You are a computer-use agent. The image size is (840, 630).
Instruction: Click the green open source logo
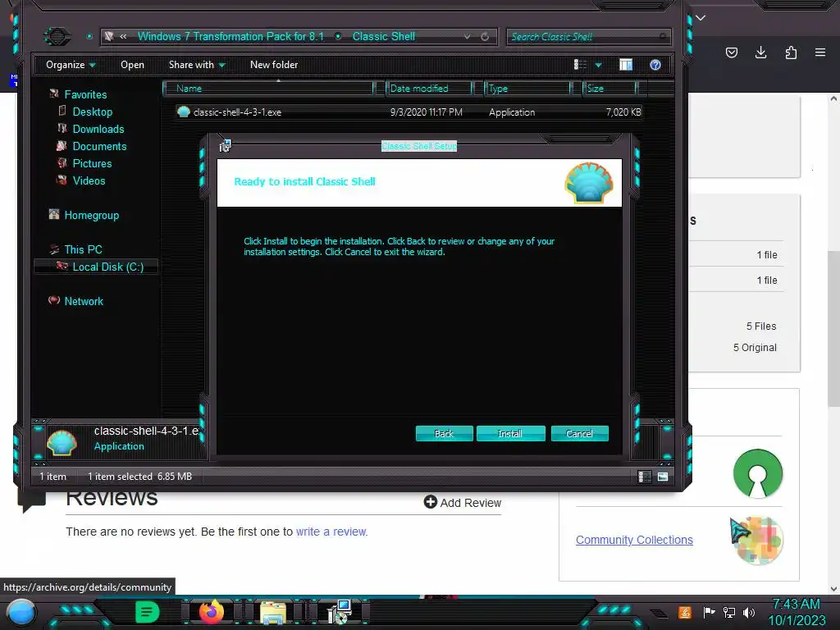758,473
